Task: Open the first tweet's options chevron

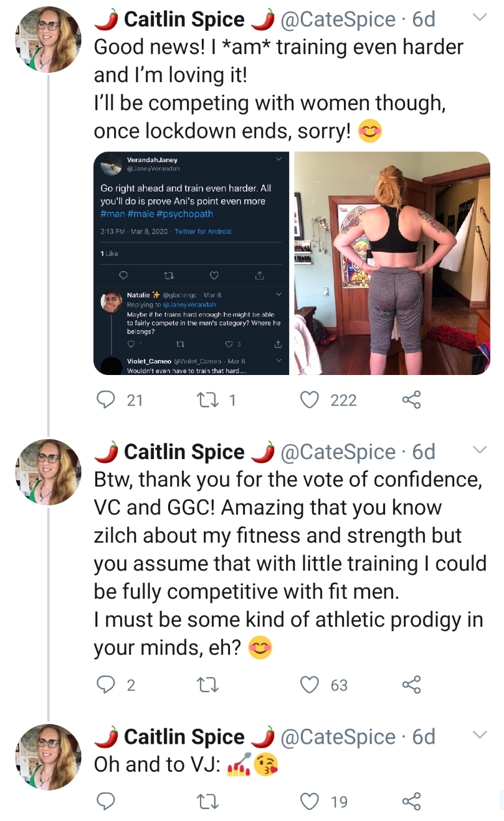Action: coord(478,18)
